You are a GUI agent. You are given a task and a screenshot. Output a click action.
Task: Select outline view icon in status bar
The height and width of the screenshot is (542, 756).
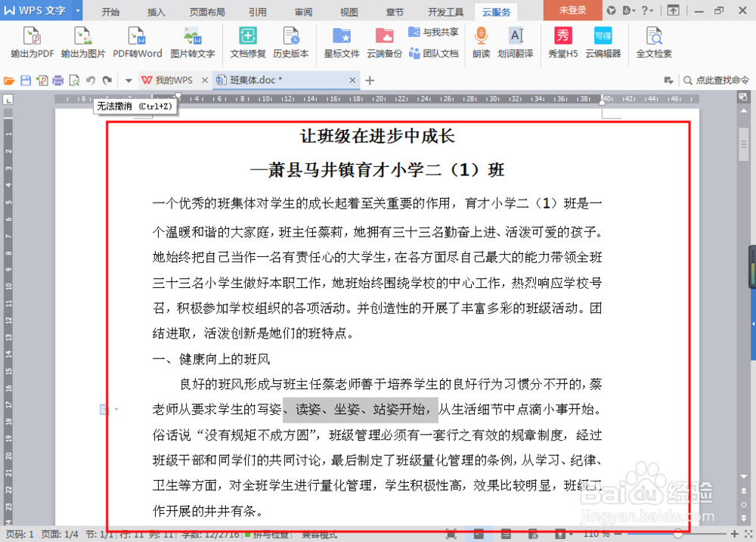[506, 534]
